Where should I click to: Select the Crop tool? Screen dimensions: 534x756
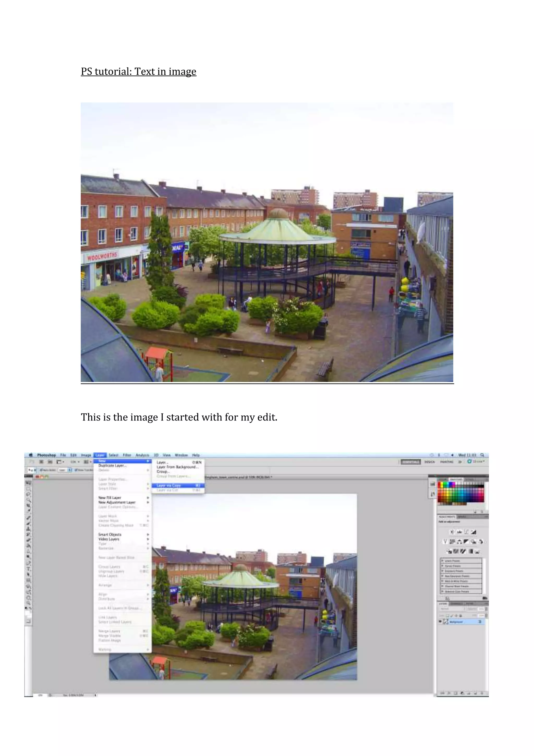[x=29, y=506]
